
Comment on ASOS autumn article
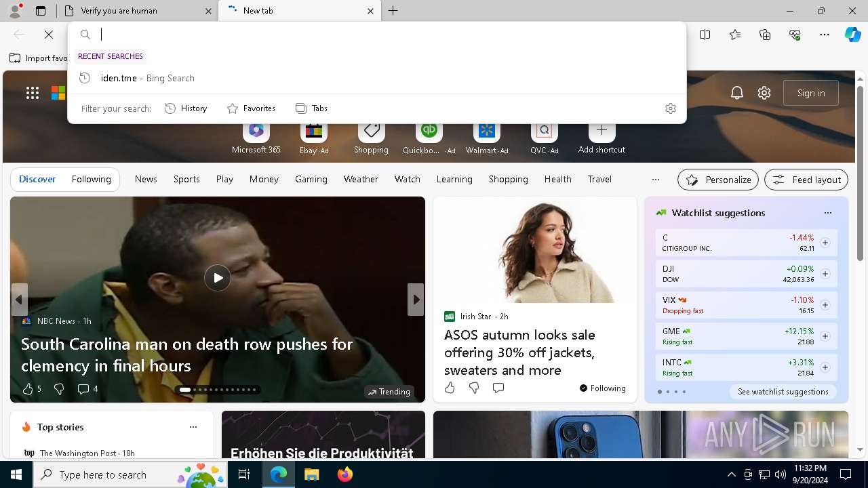498,388
